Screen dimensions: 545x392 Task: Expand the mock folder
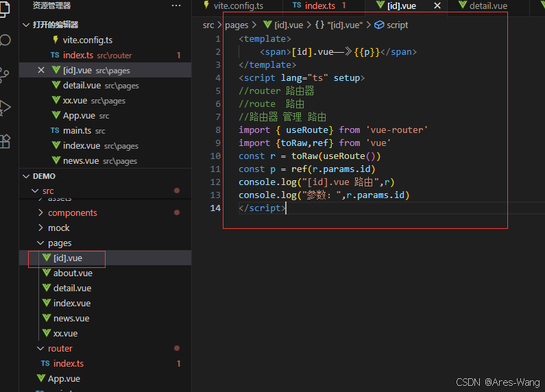pos(40,228)
